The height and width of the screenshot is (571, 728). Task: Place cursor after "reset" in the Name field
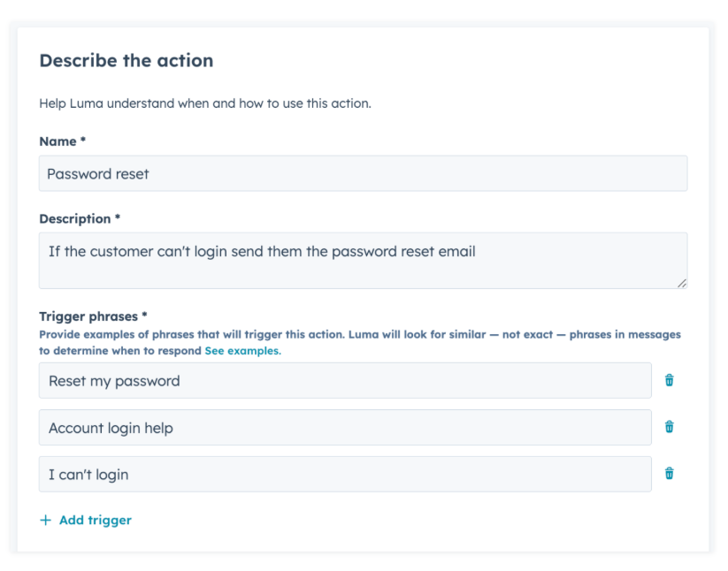149,174
